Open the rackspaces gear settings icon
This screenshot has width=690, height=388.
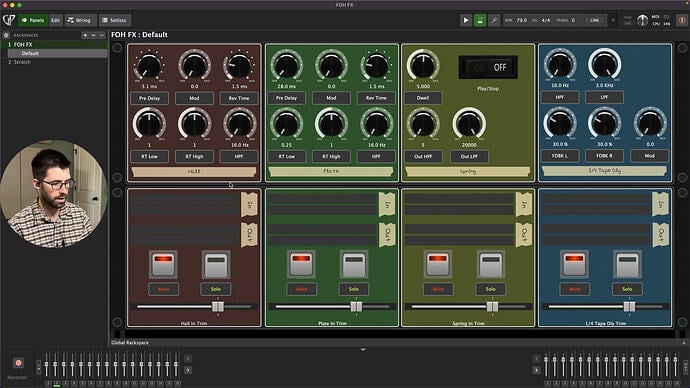coord(6,35)
